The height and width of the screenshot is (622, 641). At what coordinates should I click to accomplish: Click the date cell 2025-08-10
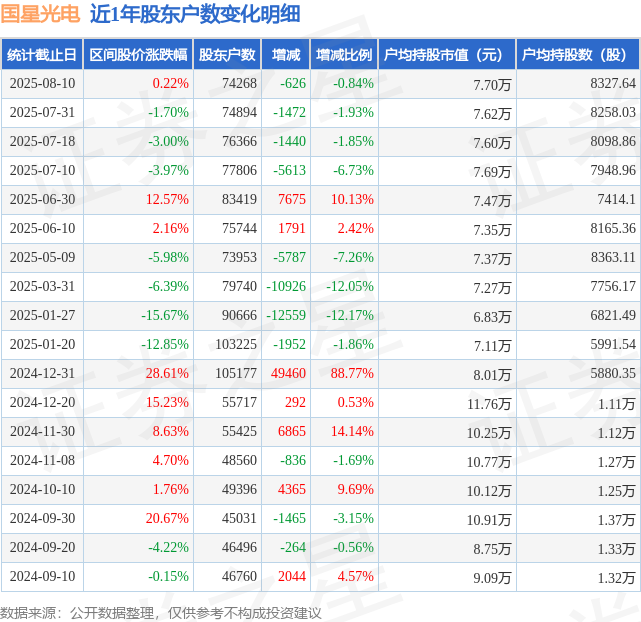[x=43, y=83]
